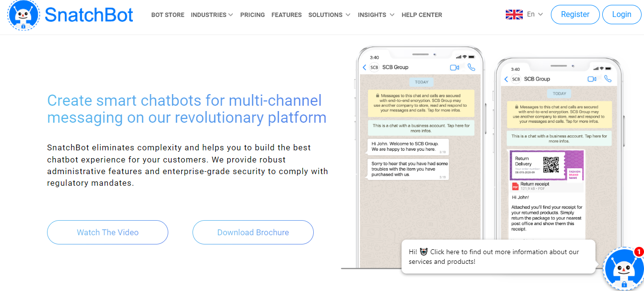This screenshot has height=291, width=644.
Task: Select Pricing in the navigation
Action: (252, 15)
